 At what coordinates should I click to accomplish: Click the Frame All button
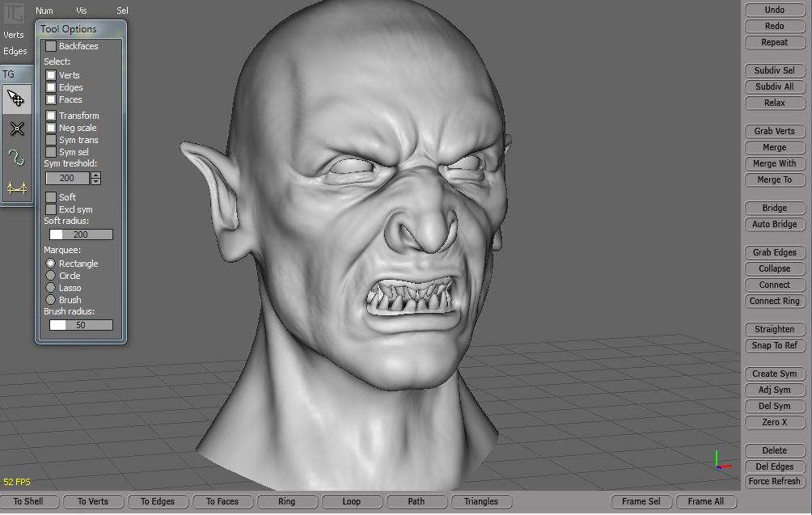[x=705, y=501]
